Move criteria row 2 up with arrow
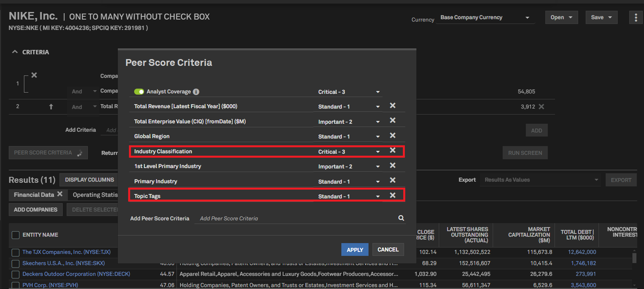This screenshot has width=644, height=289. tap(51, 107)
